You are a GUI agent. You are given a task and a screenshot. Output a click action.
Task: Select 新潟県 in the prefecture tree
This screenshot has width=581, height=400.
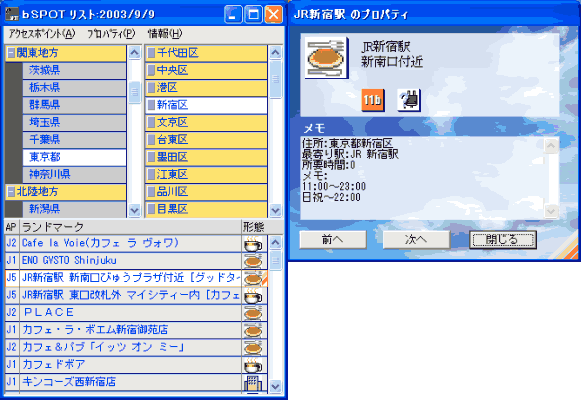coord(74,209)
